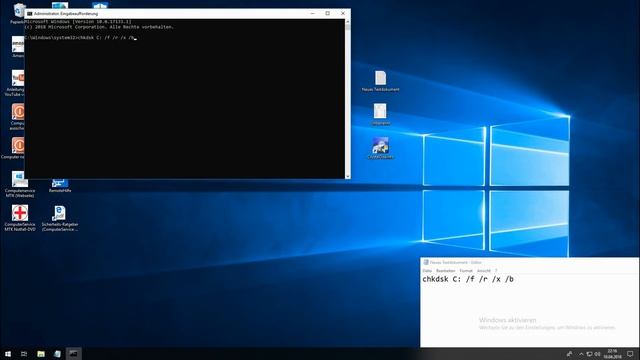Select the Neues Textdokument desktop file
The height and width of the screenshot is (360, 640).
coord(380,81)
